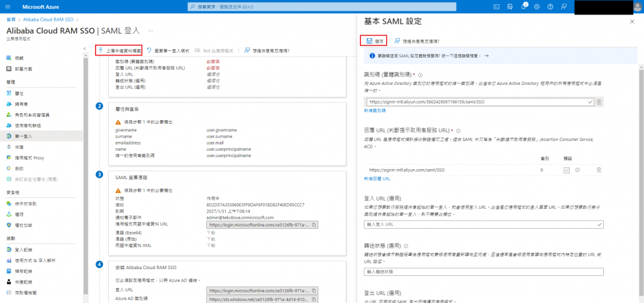Download the 同盟中繼資料 XML
Viewport: 644px width, 303px height.
tap(211, 245)
